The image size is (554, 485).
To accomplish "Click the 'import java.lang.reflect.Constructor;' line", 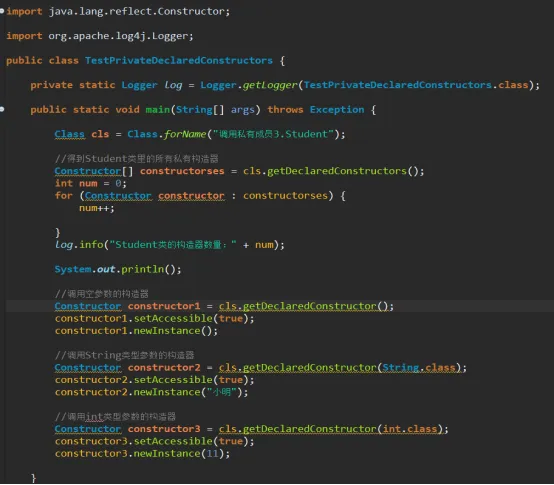I will pyautogui.click(x=118, y=11).
